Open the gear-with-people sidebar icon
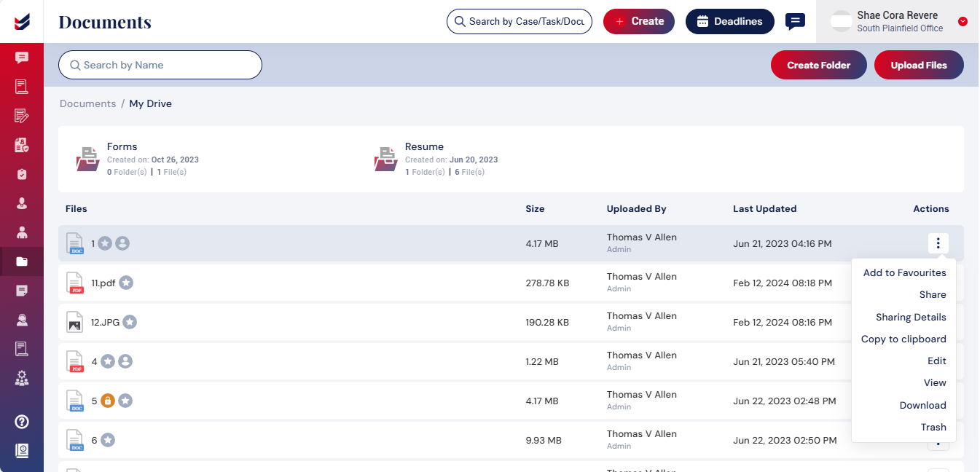Screen dimensions: 980x472 pyautogui.click(x=22, y=378)
